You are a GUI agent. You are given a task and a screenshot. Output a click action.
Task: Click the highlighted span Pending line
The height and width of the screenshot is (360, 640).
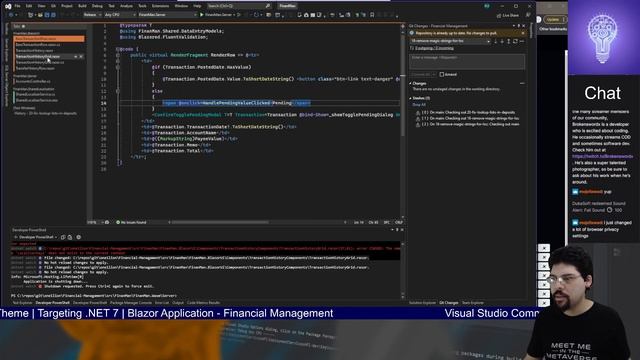tap(236, 103)
